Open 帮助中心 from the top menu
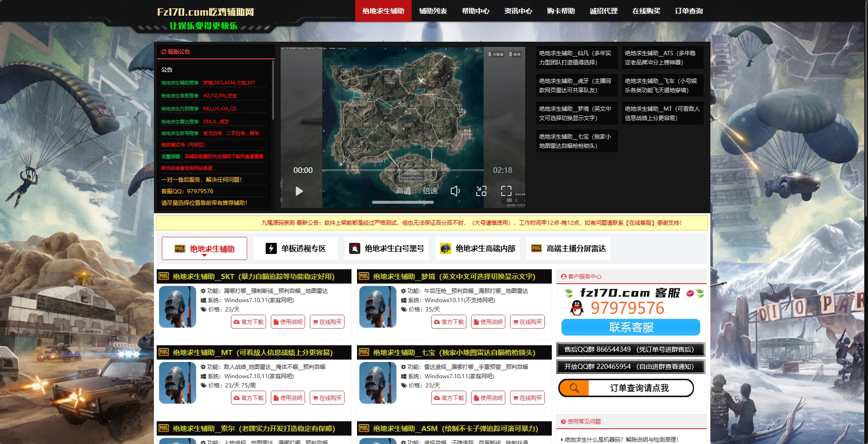The image size is (868, 444). (x=476, y=11)
